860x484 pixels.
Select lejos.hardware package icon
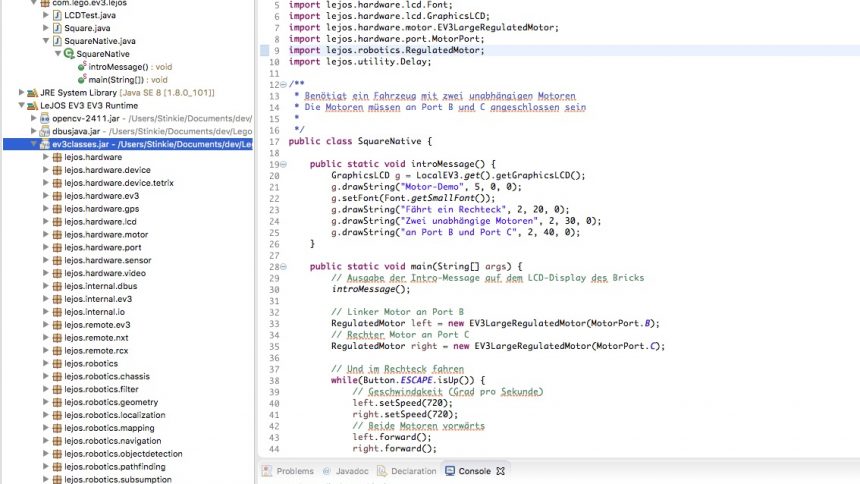57,157
